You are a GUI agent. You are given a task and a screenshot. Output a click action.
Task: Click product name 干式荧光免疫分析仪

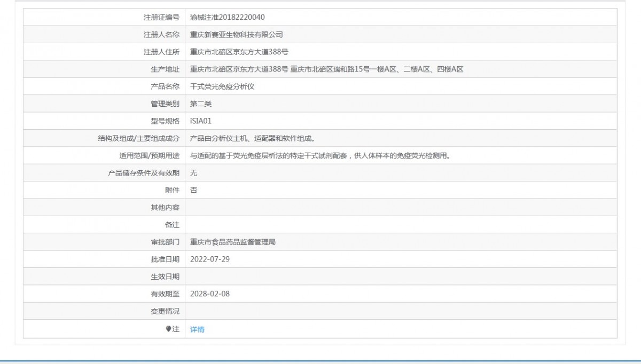coord(222,86)
